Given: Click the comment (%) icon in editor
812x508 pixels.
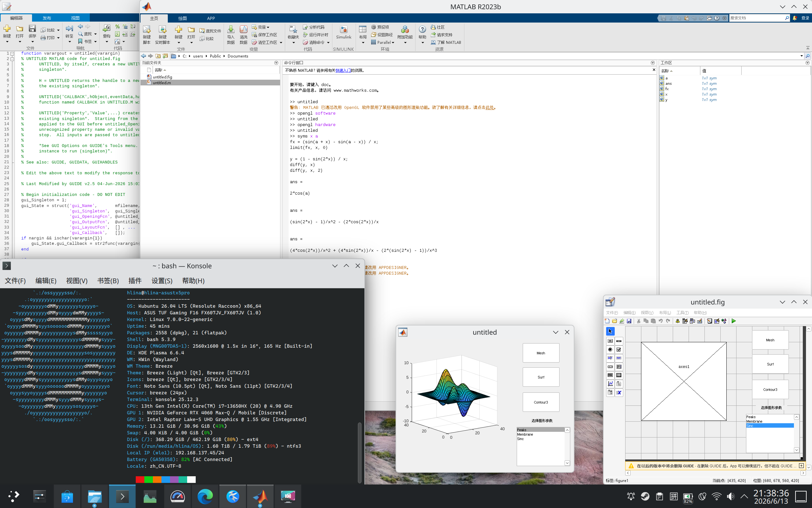Looking at the screenshot, I should coord(117,27).
